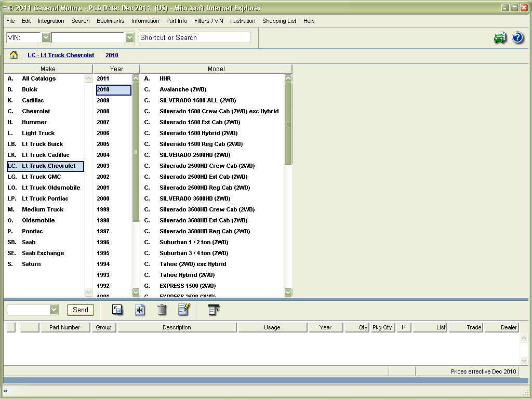This screenshot has width=532, height=399.
Task: Click the expand shopping list window icon
Action: coord(117,310)
